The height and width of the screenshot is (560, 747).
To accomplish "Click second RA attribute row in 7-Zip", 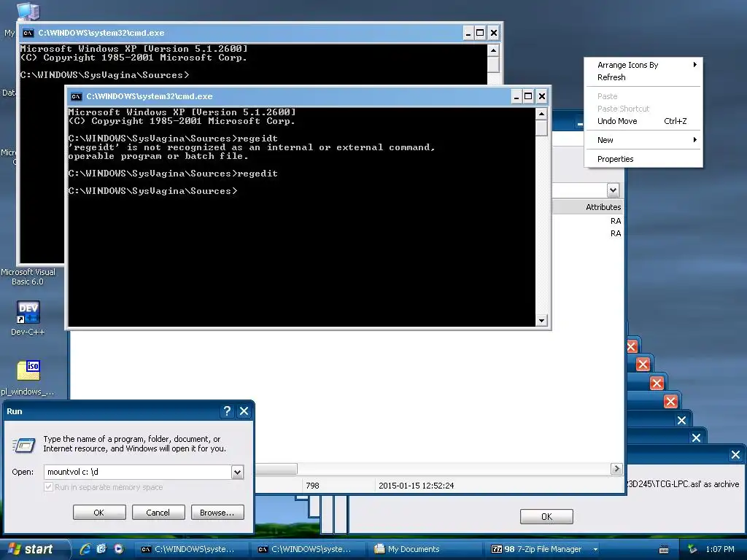I will pos(616,233).
